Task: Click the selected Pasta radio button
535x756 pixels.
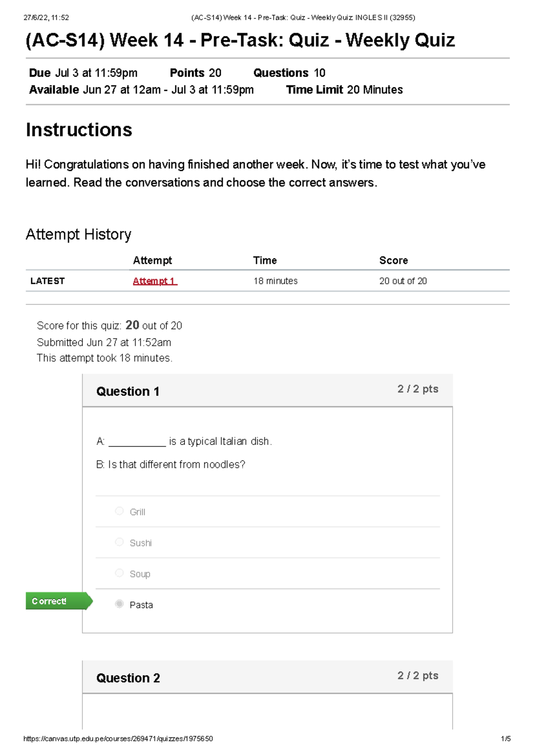Action: click(119, 604)
